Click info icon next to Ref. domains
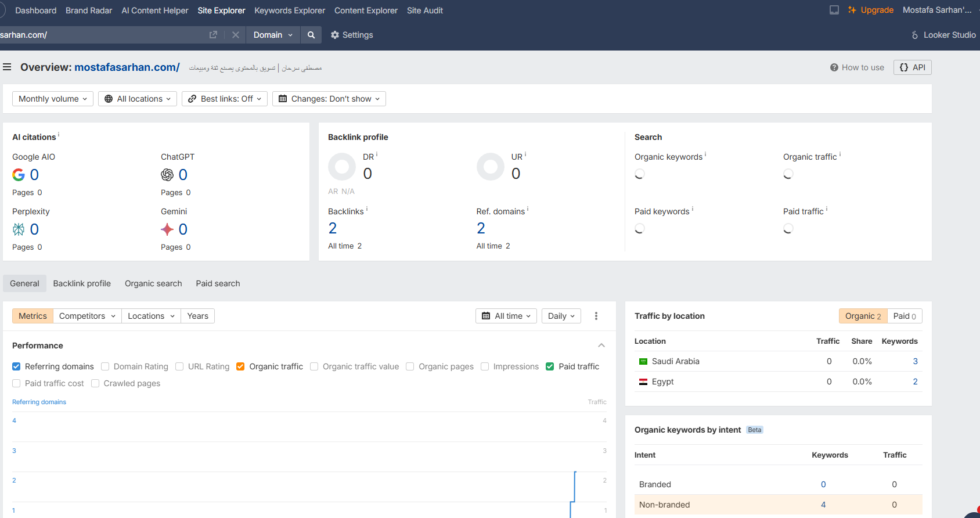The height and width of the screenshot is (518, 980). [528, 209]
